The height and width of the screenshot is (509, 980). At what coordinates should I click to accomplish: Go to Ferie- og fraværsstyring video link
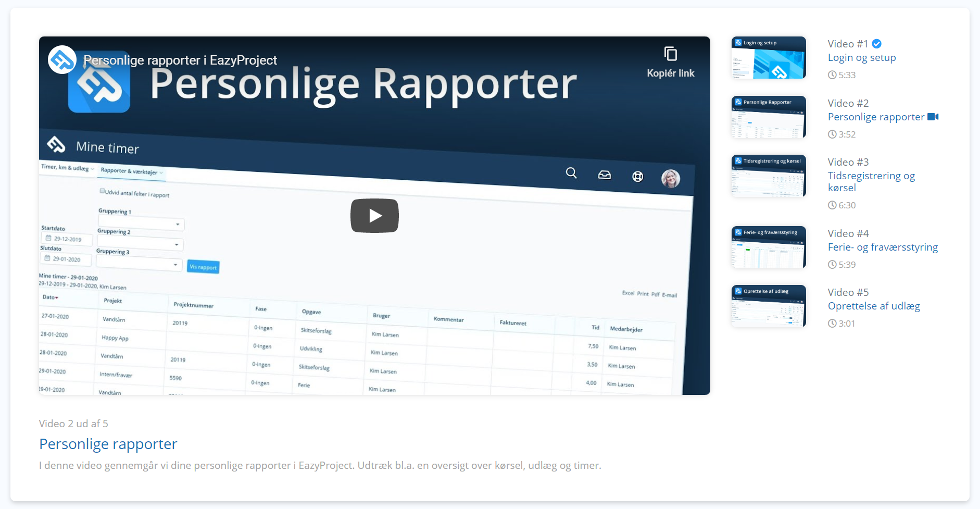[x=883, y=247]
